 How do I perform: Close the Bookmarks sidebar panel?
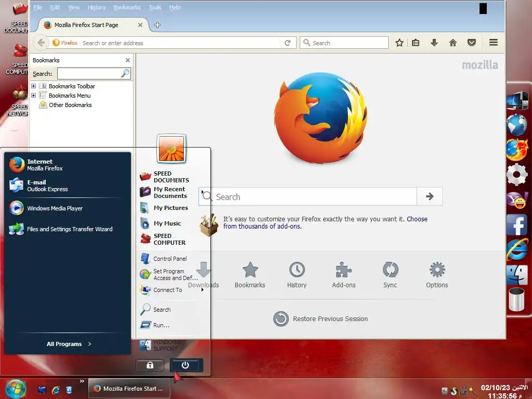[x=128, y=60]
